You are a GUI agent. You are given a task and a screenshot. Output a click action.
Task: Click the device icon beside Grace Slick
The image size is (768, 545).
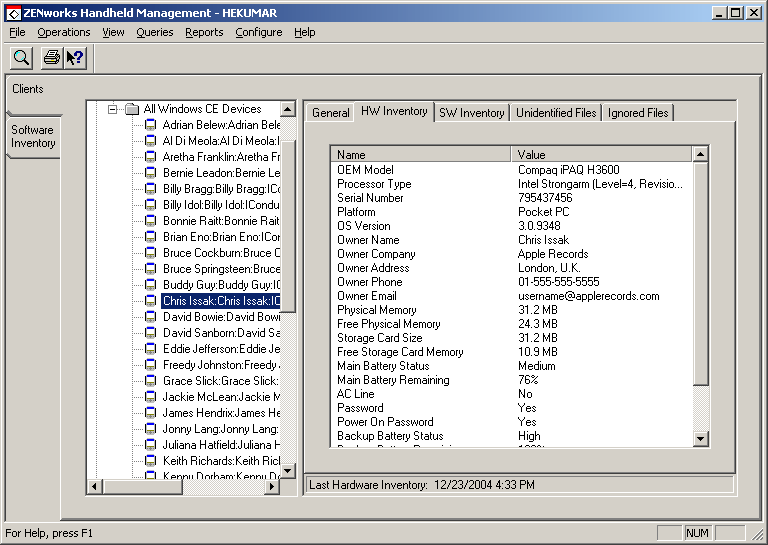pos(151,381)
